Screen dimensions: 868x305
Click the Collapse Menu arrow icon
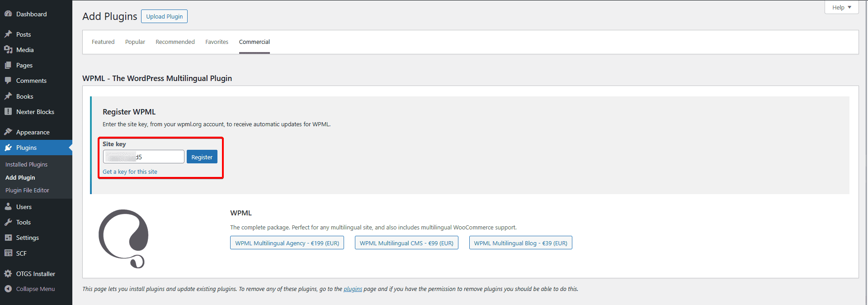coord(8,289)
